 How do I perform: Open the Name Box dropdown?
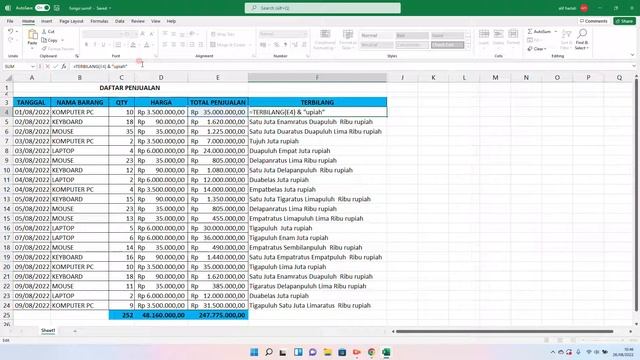tap(33, 66)
